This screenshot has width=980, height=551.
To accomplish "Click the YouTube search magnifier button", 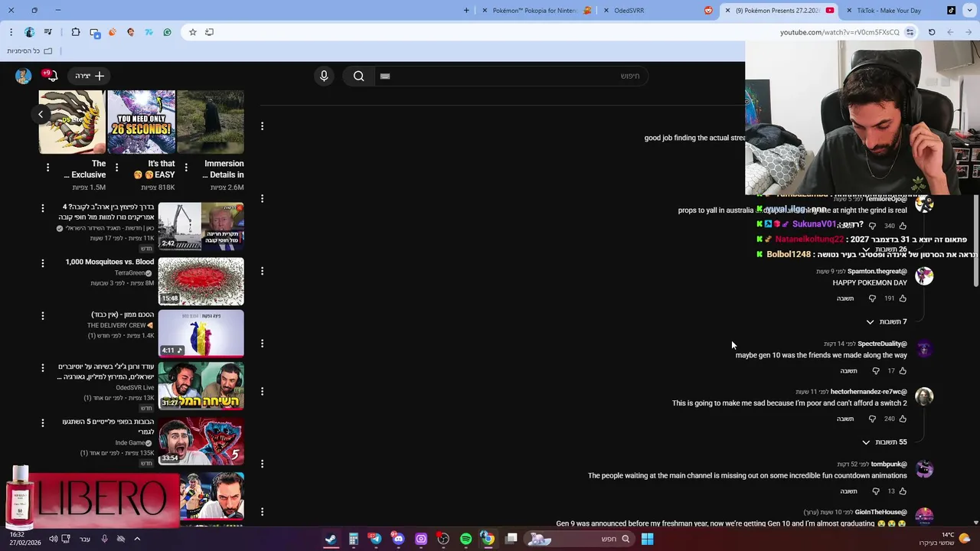I will point(358,76).
